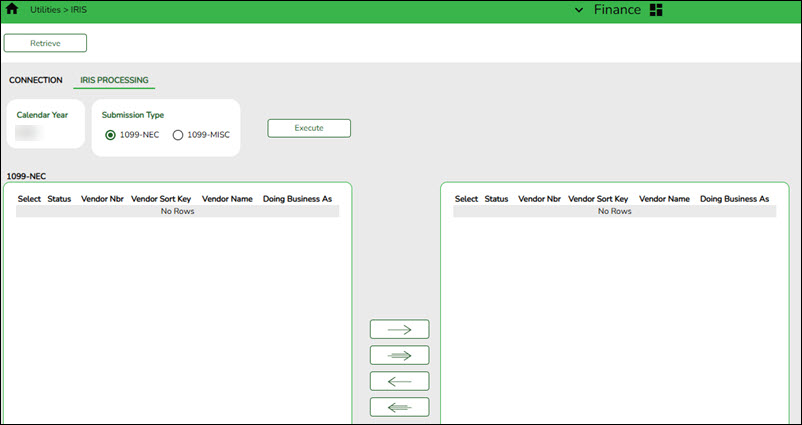Viewport: 802px width, 425px height.
Task: Switch to the CONNECTION tab
Action: (36, 80)
